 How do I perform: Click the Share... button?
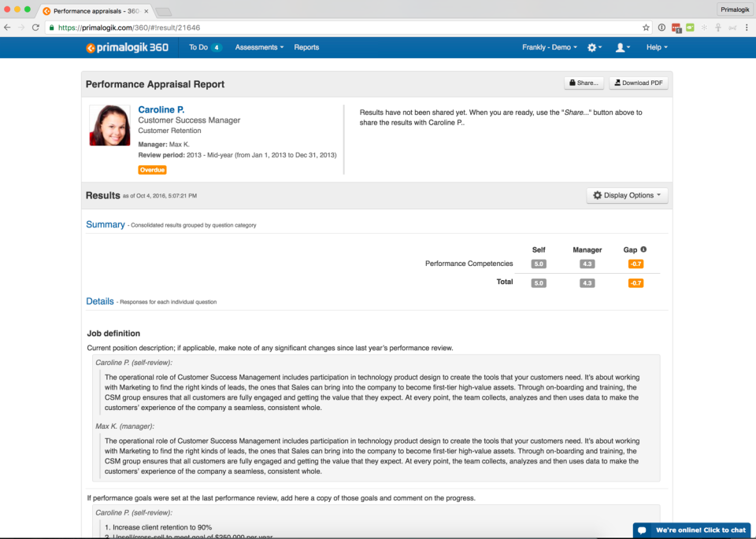click(584, 83)
